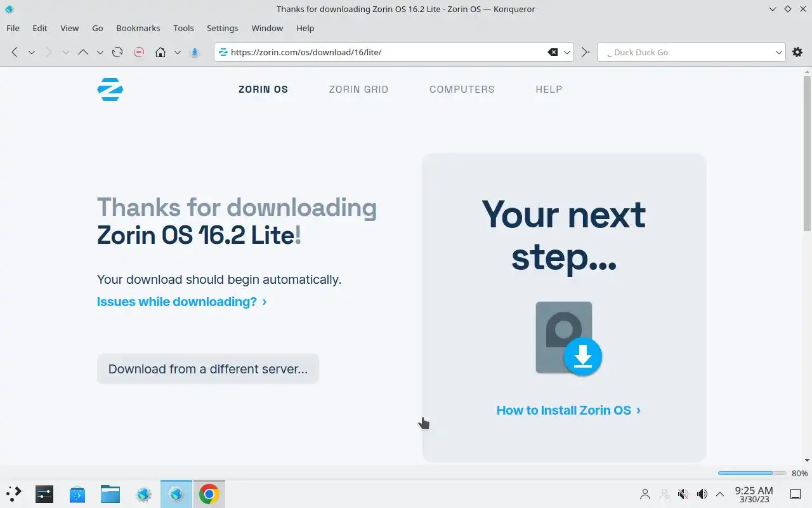Open Konqueror settings gear icon
This screenshot has width=812, height=508.
[797, 52]
